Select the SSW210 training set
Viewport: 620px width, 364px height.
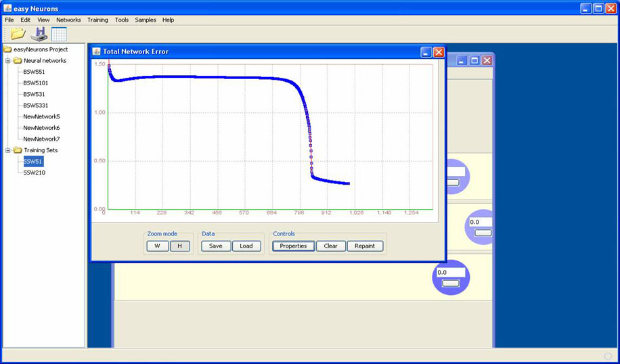pos(35,173)
